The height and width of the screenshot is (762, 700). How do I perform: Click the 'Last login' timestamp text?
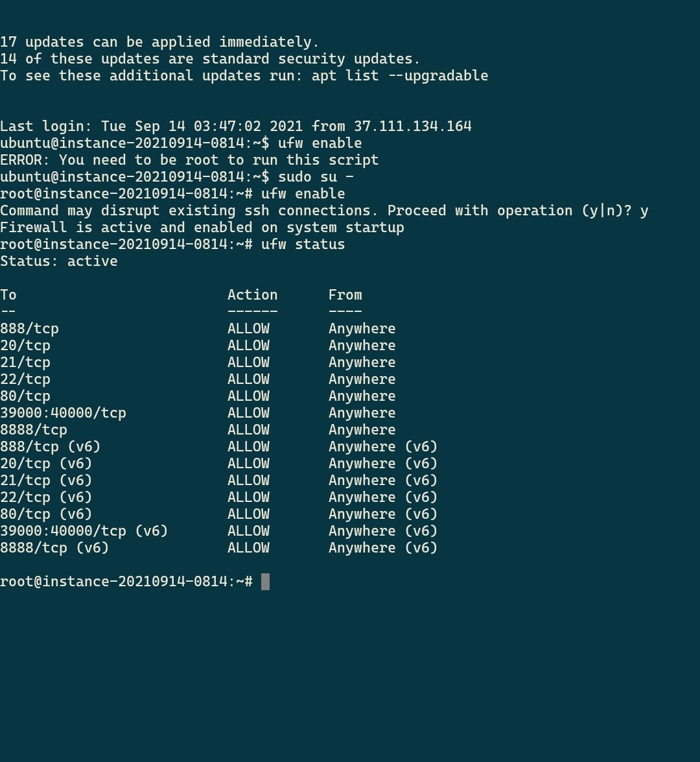[202, 126]
